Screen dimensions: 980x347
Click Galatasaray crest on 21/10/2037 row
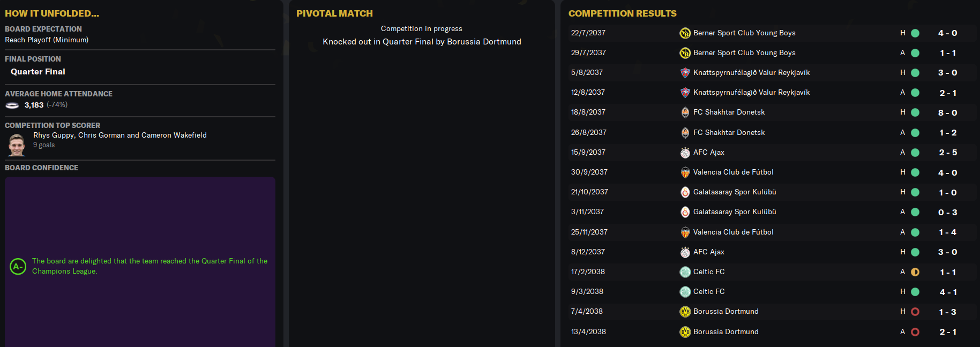(685, 192)
